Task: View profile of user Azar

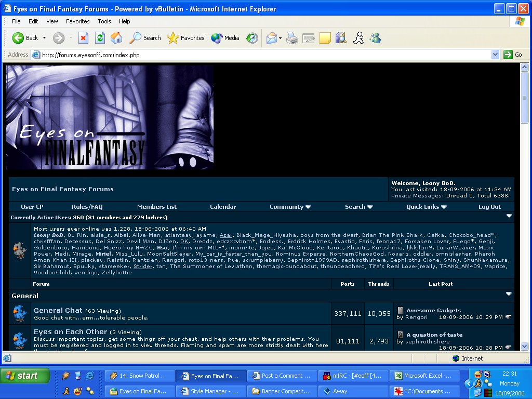Action: coord(226,235)
